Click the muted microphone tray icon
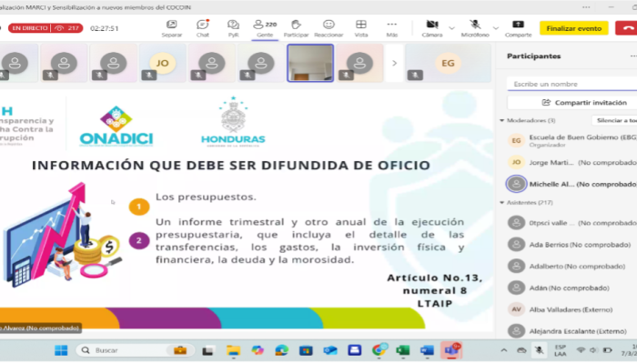 click(x=539, y=350)
